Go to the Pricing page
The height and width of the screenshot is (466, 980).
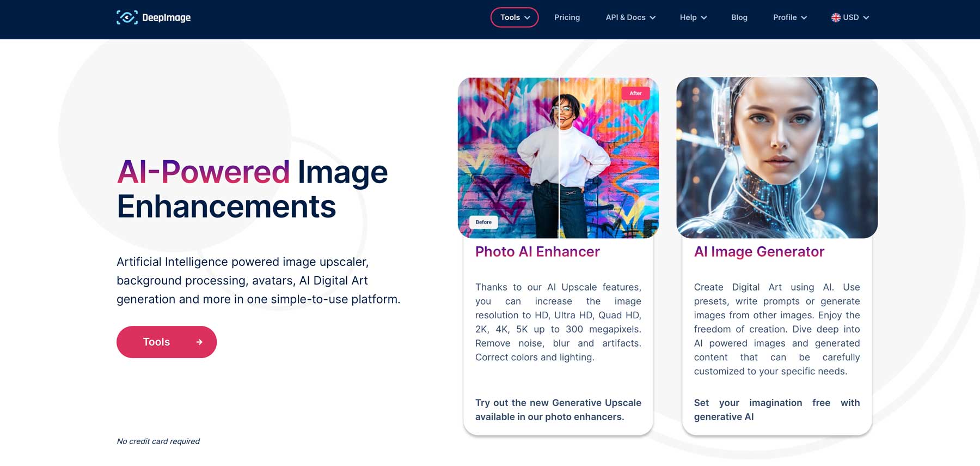[567, 17]
